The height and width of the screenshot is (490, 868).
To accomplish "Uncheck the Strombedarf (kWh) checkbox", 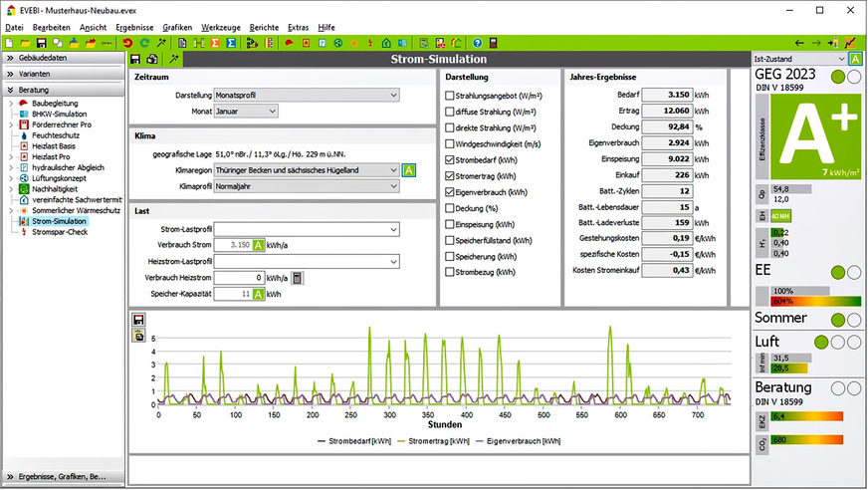I will point(450,159).
